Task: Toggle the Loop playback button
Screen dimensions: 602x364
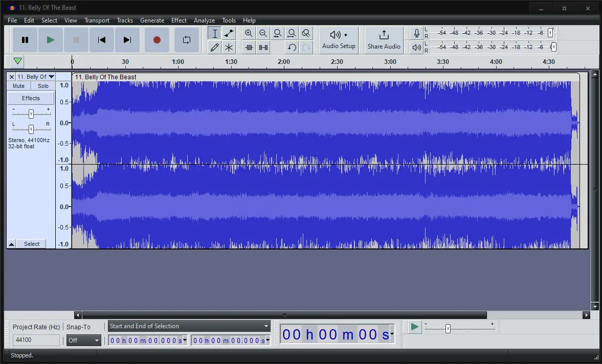Action: coord(187,40)
